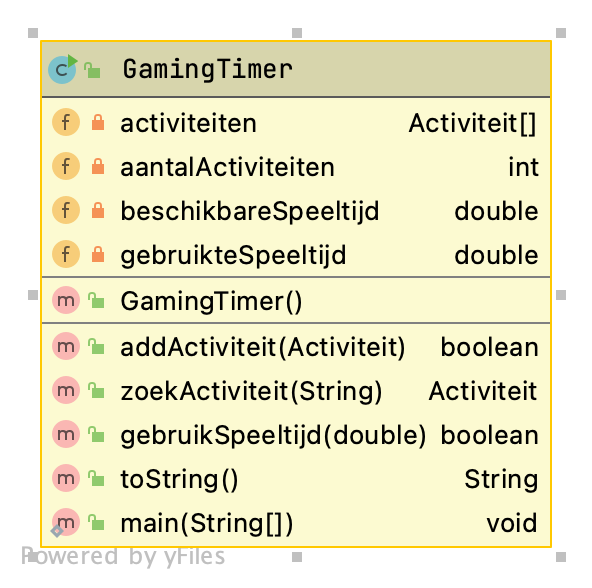Select the beschikbareSpeeltijd field name
This screenshot has height=588, width=592.
click(x=250, y=211)
